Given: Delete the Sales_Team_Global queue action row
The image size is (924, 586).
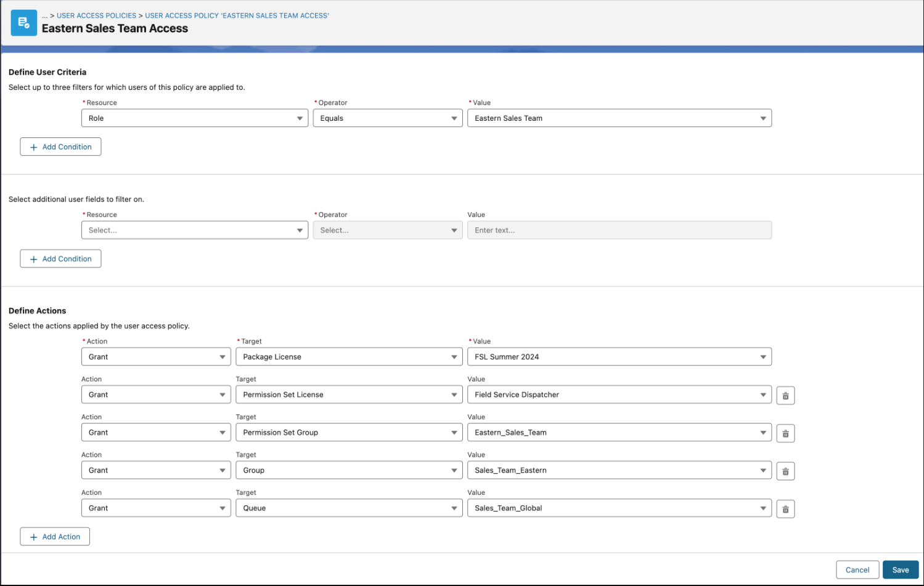Looking at the screenshot, I should (x=785, y=509).
